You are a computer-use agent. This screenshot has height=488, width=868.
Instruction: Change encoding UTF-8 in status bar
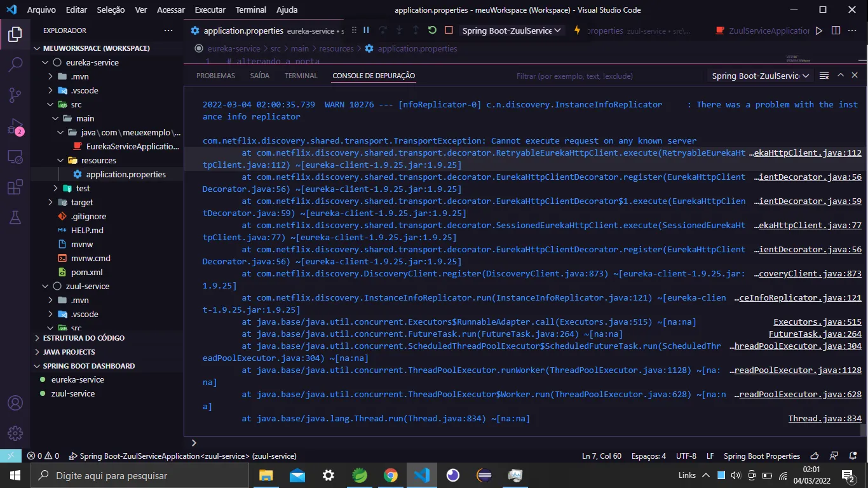tap(686, 456)
